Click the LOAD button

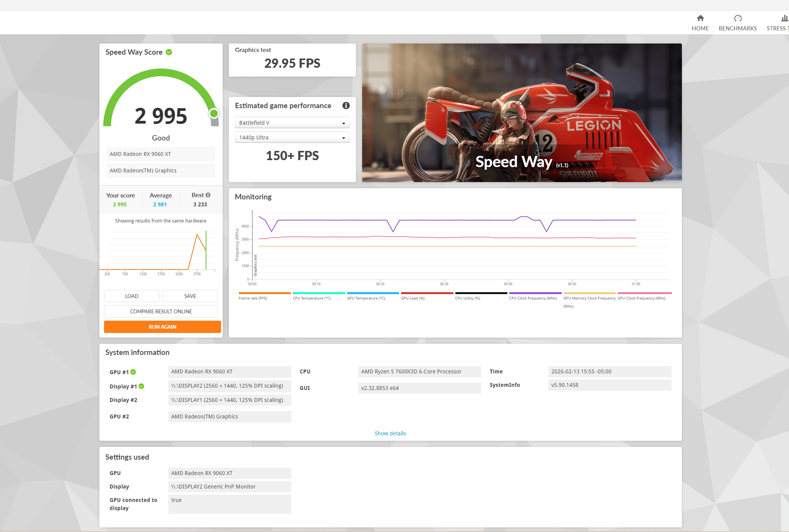pos(131,296)
